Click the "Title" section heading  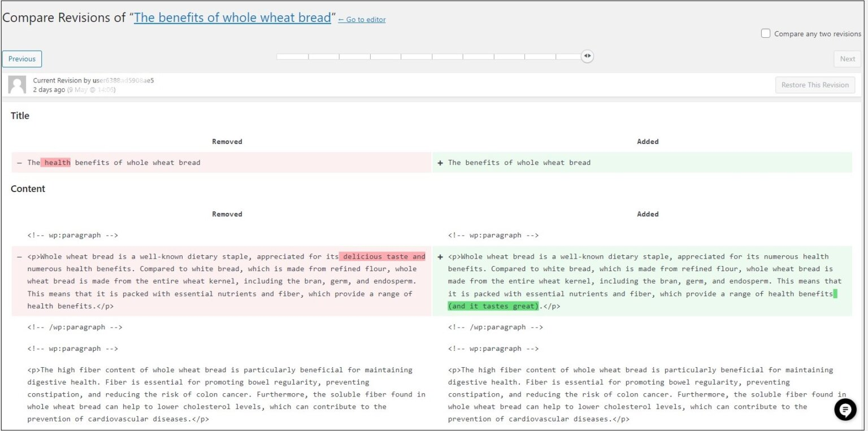click(20, 116)
